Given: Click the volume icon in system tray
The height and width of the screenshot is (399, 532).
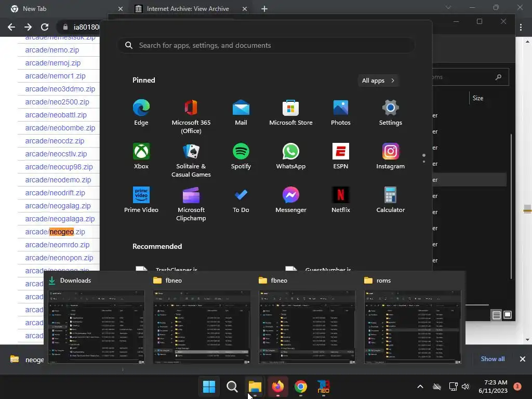Looking at the screenshot, I should [465, 387].
